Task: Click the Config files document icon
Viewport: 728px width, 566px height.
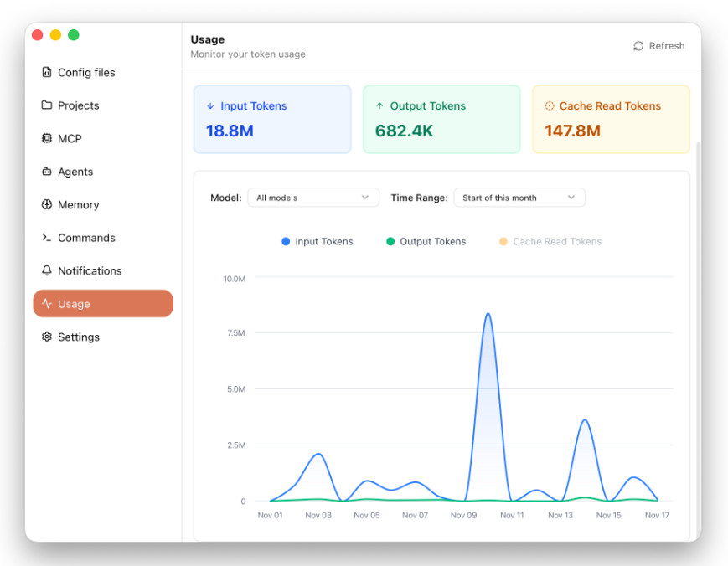Action: (46, 72)
